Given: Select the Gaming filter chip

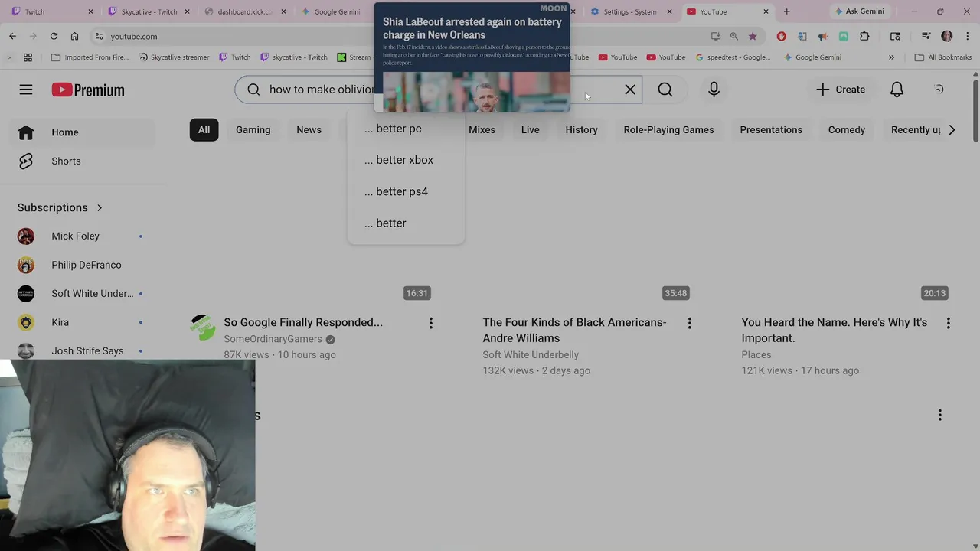Looking at the screenshot, I should coord(253,129).
